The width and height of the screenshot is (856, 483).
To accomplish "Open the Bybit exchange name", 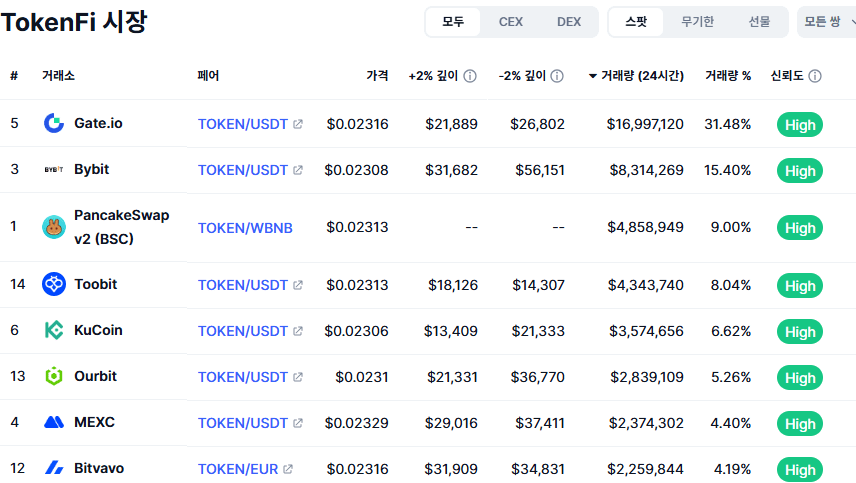I will point(92,169).
